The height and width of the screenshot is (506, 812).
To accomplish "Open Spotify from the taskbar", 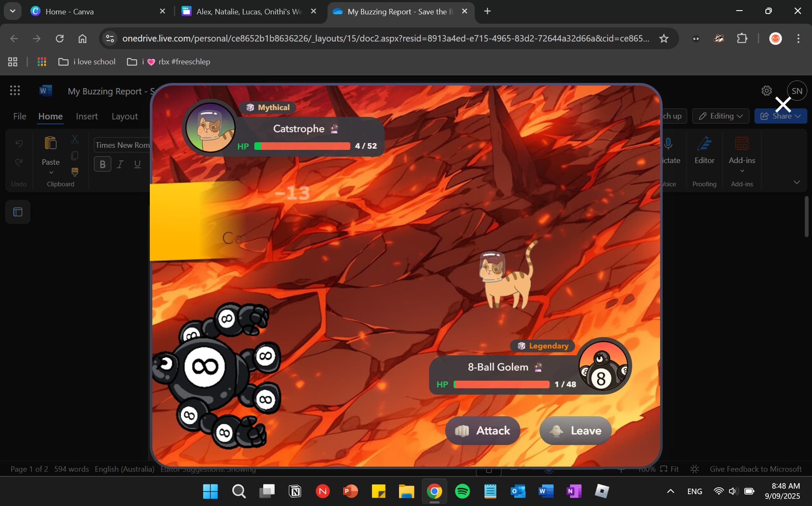I will 462,491.
